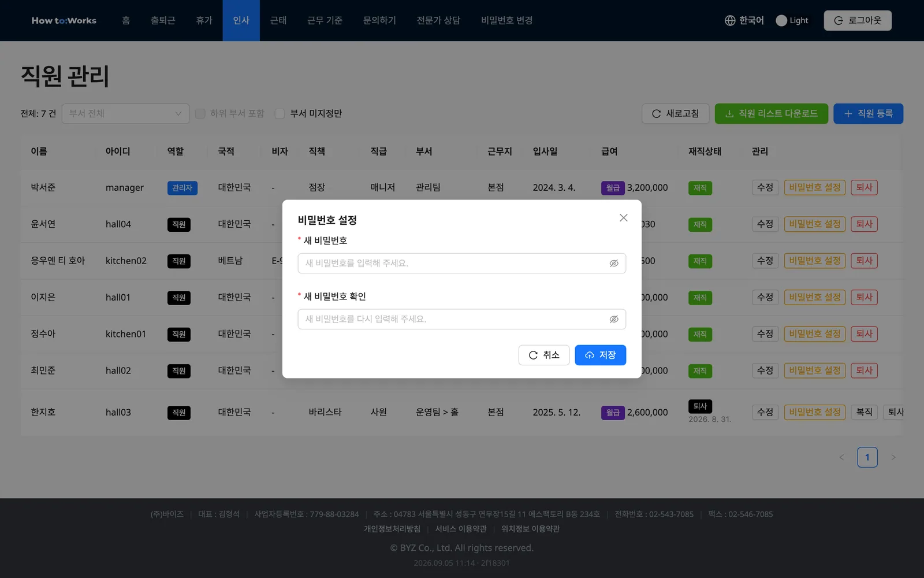Click the 직원 등록 button
This screenshot has height=578, width=924.
click(868, 114)
